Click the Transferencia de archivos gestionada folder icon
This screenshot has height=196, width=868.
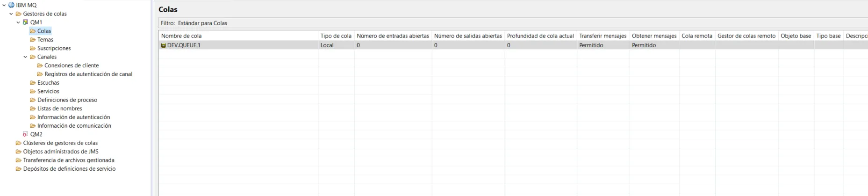[19, 160]
